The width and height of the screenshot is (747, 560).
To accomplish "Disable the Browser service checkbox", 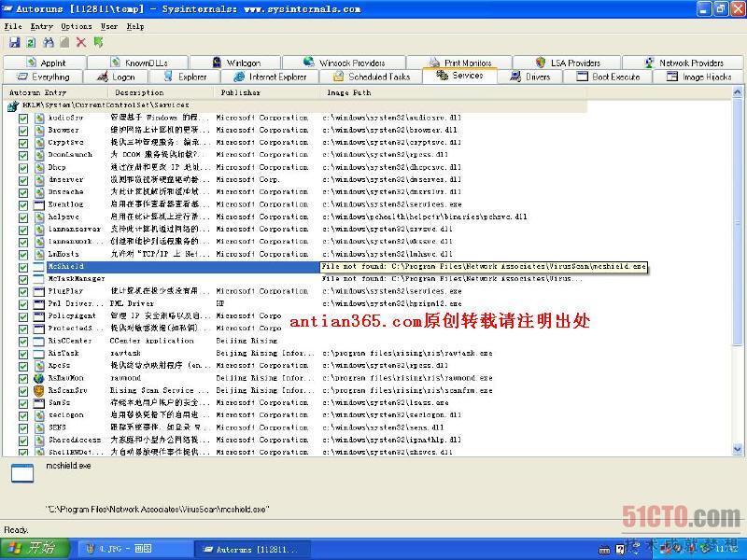I will tap(22, 131).
